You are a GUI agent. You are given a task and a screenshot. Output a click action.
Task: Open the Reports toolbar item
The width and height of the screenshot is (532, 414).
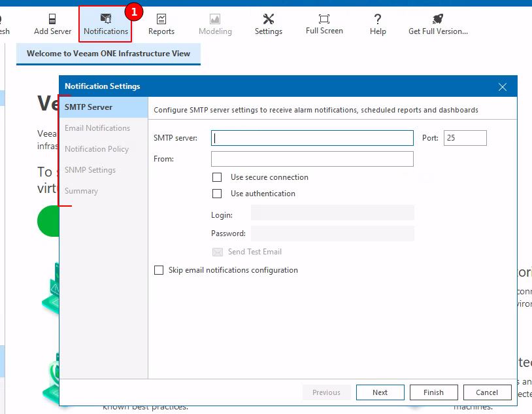pyautogui.click(x=161, y=24)
